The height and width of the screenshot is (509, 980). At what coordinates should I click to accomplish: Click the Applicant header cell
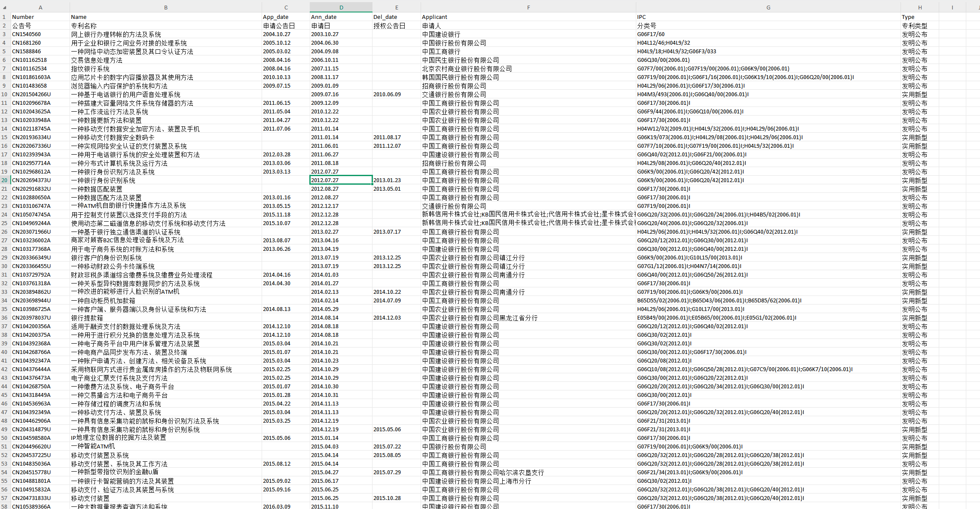[x=434, y=17]
